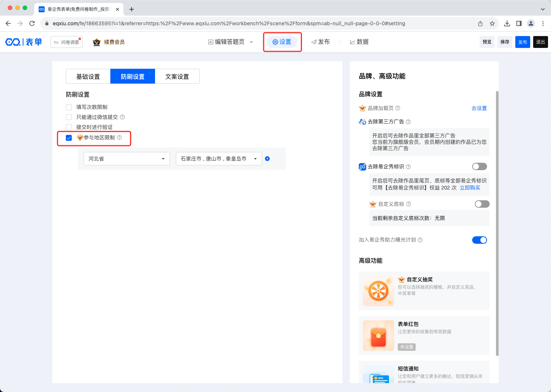This screenshot has width=551, height=392.
Task: Click the blue plus icon to add region
Action: pos(267,159)
